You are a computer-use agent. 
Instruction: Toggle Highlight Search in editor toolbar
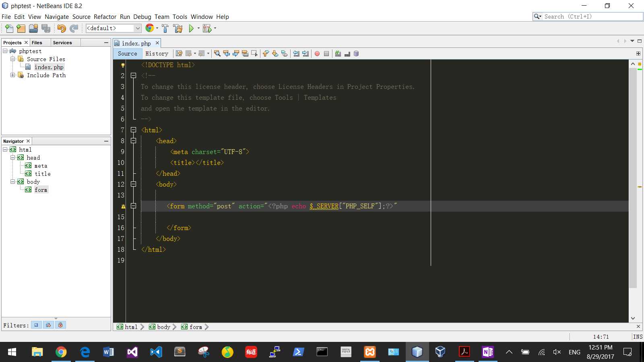245,53
